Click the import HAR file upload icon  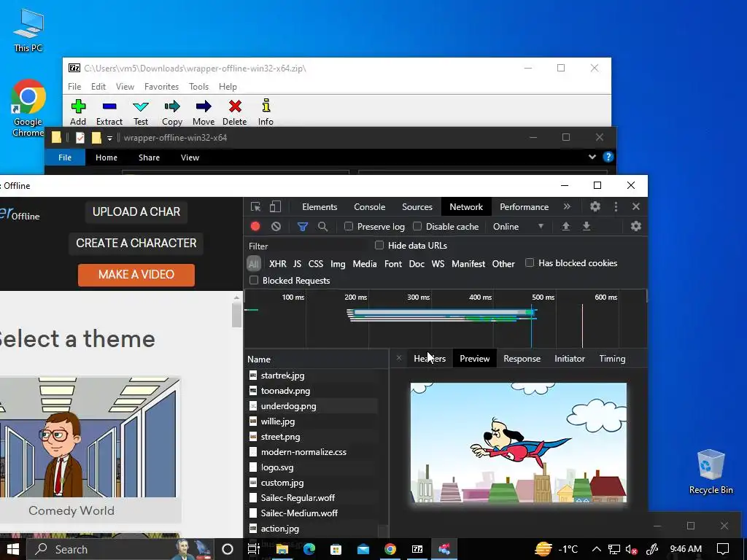pyautogui.click(x=566, y=227)
